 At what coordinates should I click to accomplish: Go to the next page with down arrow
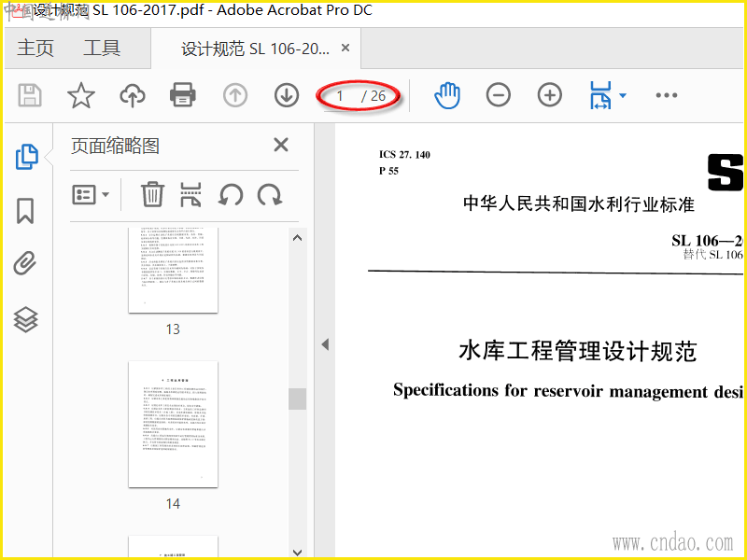[287, 95]
